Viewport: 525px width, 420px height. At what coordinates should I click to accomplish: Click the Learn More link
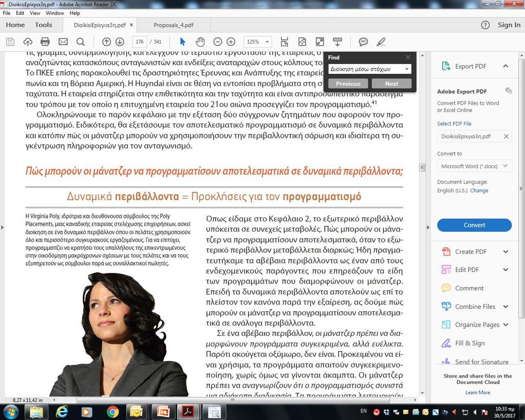click(477, 392)
